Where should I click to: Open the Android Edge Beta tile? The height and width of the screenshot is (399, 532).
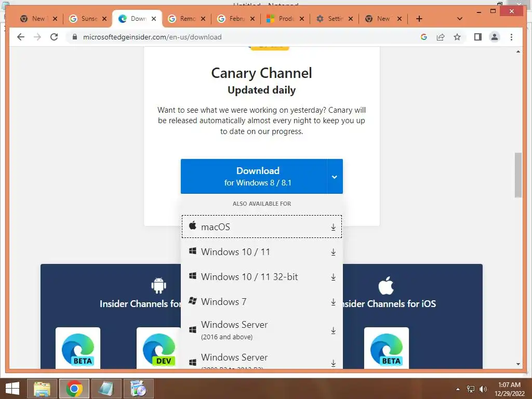[78, 348]
